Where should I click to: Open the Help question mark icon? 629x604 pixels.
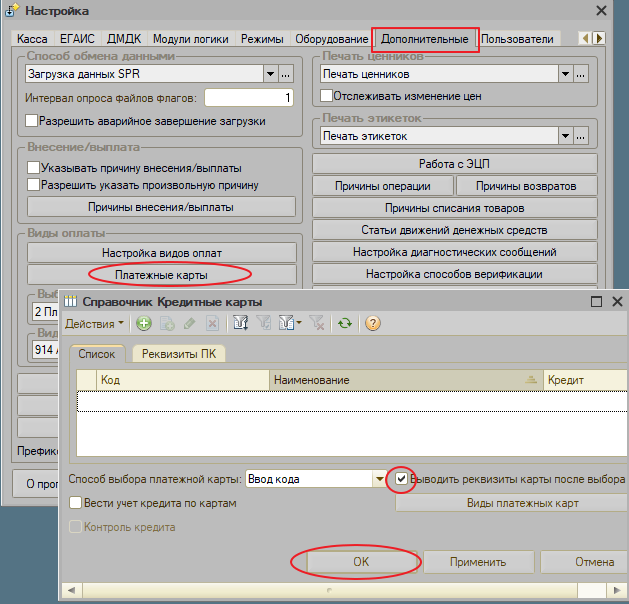coord(373,323)
